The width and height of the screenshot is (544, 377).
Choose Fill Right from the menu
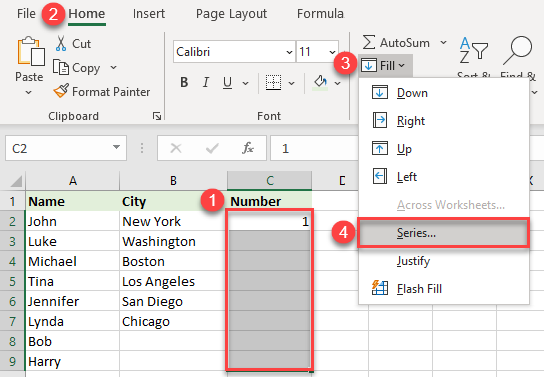tap(443, 121)
